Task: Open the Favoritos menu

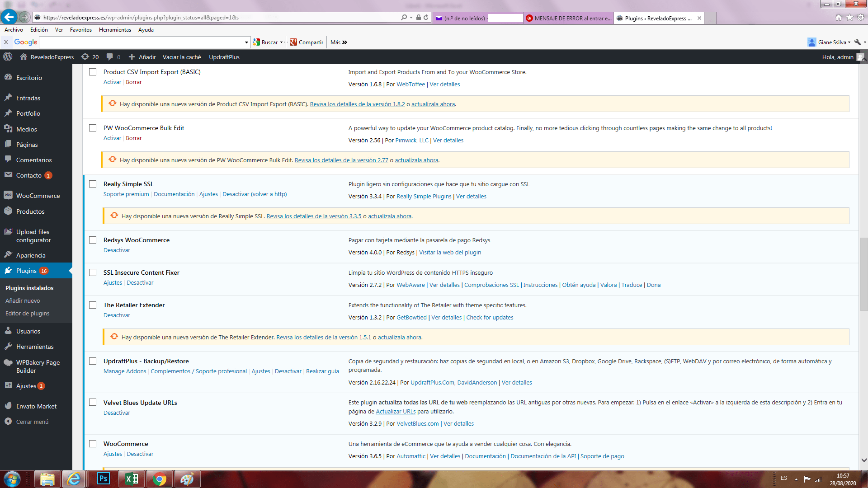Action: 81,30
